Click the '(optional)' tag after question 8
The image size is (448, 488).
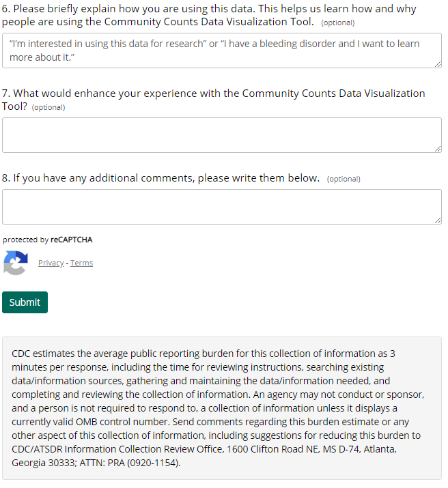click(x=344, y=180)
